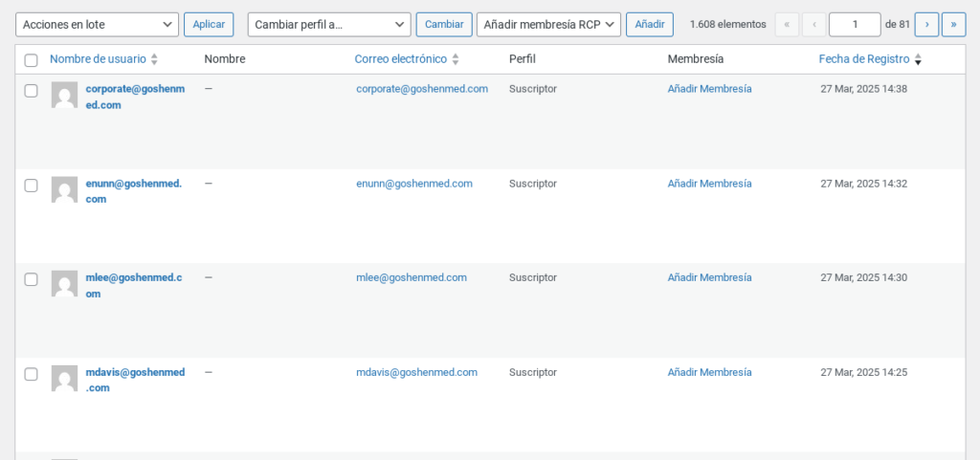Tick the select-all checkbox in table header

click(x=32, y=60)
